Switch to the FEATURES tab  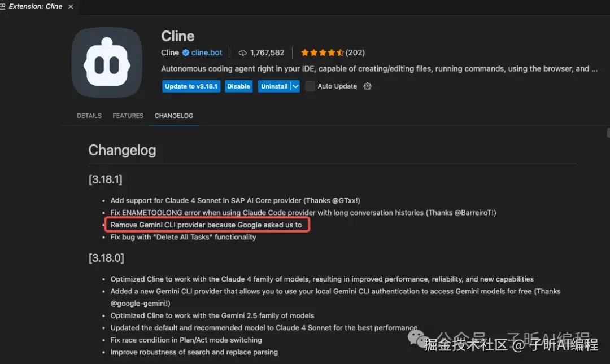click(x=128, y=116)
